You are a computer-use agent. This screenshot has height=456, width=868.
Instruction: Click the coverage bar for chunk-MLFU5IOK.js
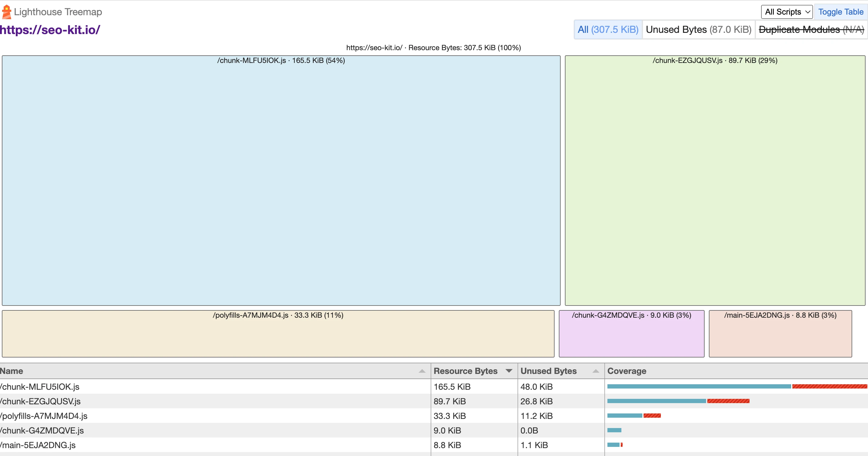pyautogui.click(x=737, y=386)
